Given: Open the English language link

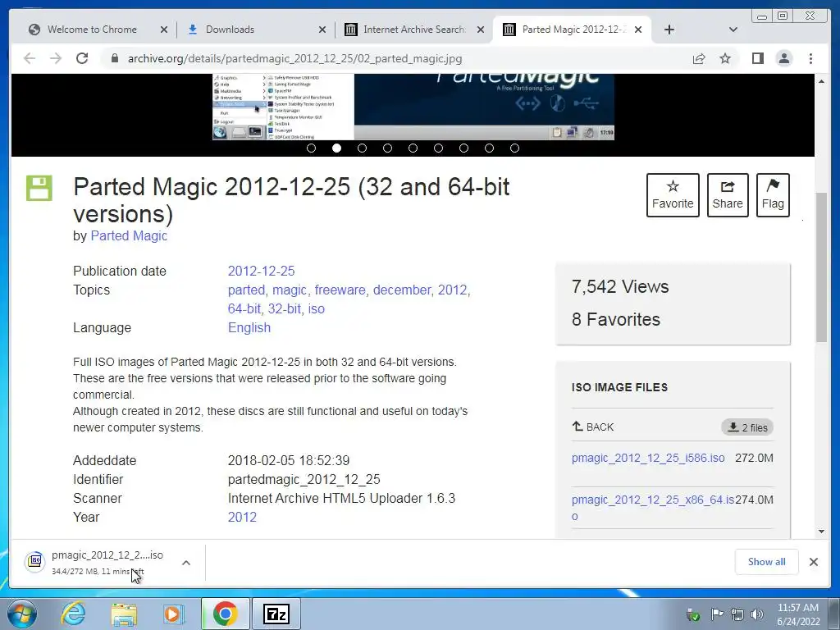Looking at the screenshot, I should click(x=249, y=327).
